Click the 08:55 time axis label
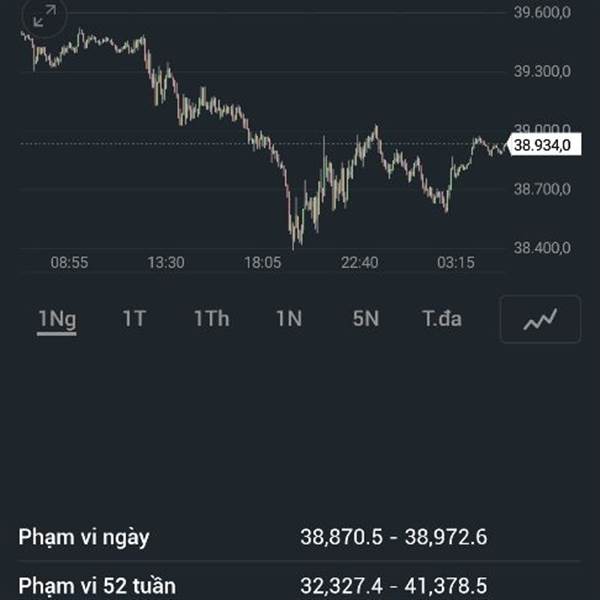The width and height of the screenshot is (600, 600). pos(69,262)
